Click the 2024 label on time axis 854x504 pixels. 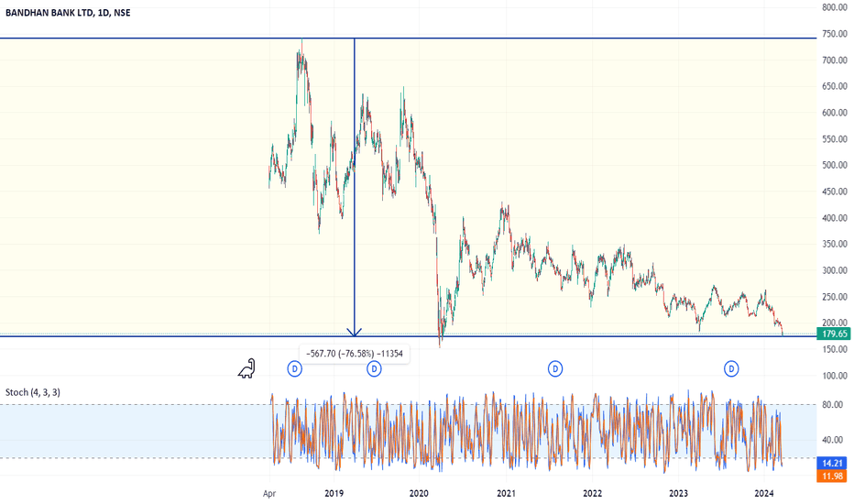(764, 494)
